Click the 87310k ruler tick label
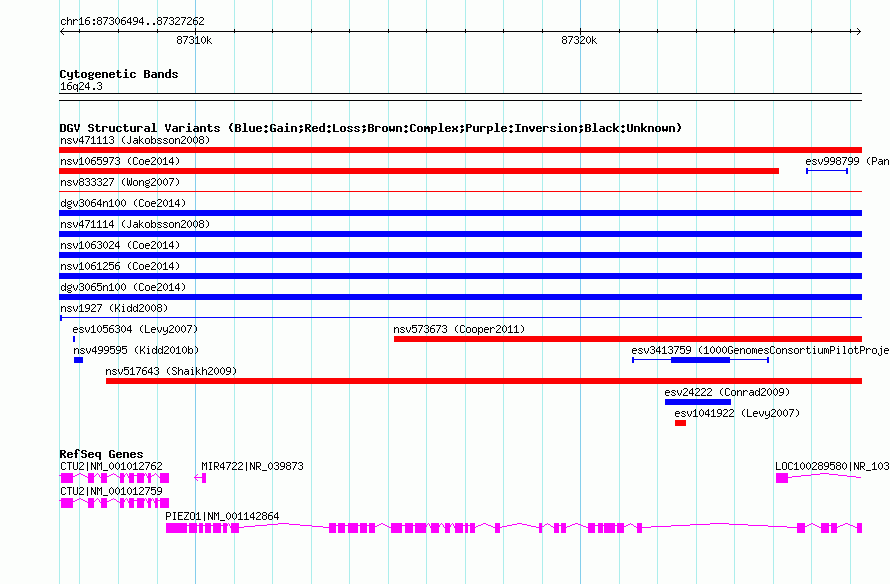890x584 pixels. click(194, 40)
